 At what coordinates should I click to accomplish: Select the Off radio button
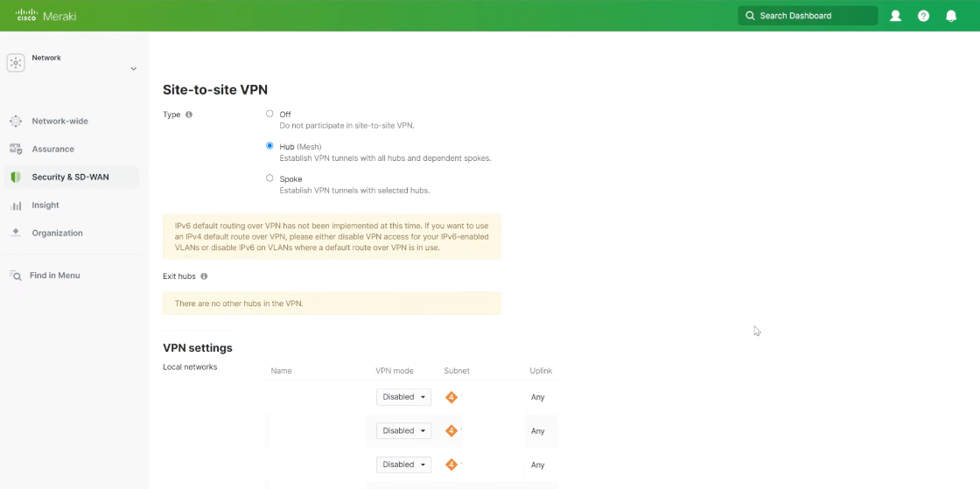(x=269, y=114)
